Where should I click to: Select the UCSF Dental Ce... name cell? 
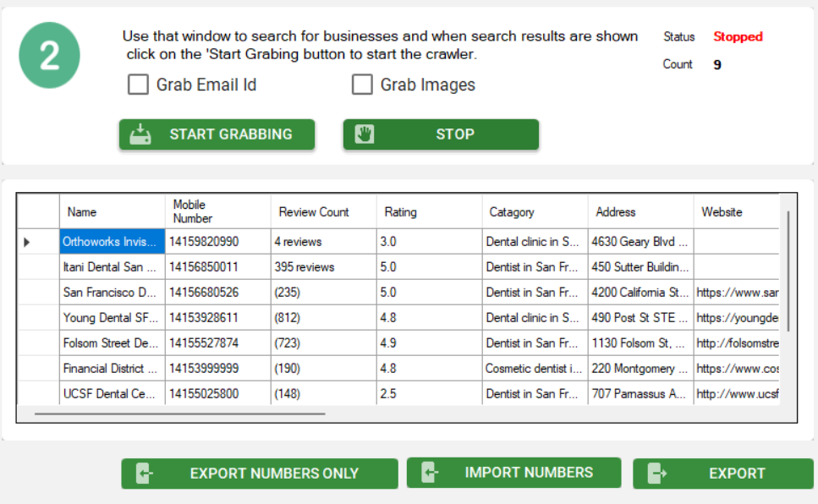[113, 393]
